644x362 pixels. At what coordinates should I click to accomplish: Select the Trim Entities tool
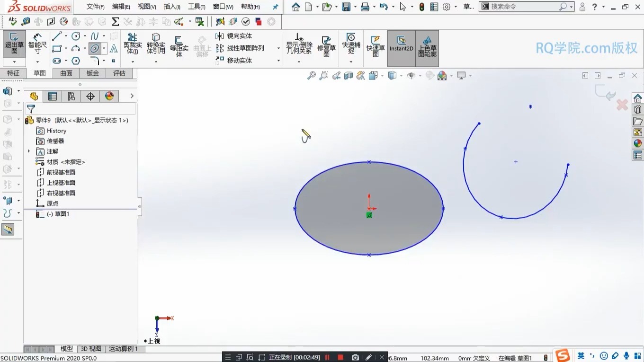coord(133,45)
